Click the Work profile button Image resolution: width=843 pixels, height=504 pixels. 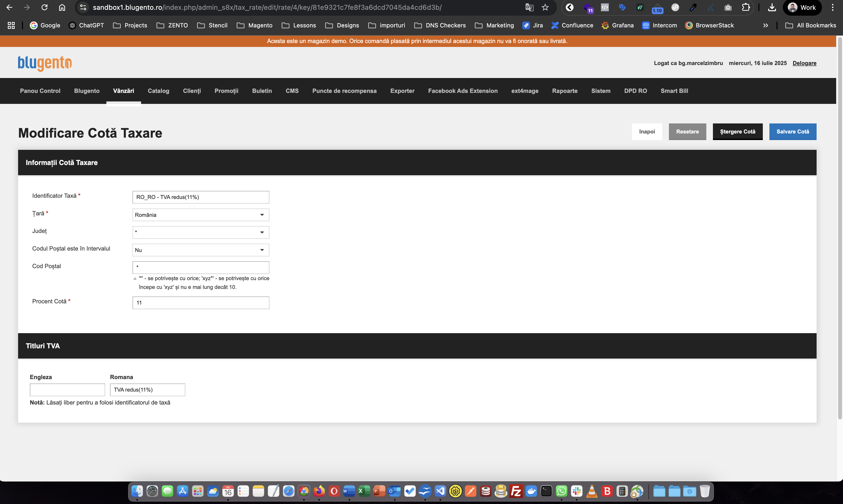point(802,8)
